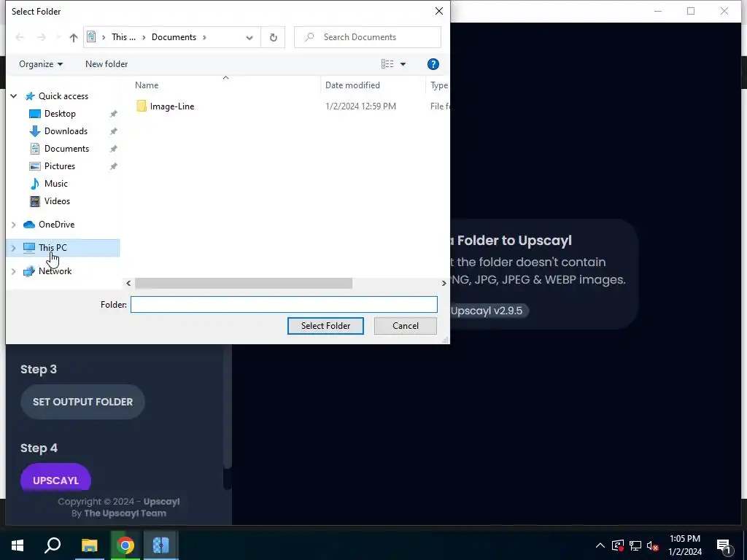Click the Folder name input field
The image size is (747, 560).
click(284, 304)
